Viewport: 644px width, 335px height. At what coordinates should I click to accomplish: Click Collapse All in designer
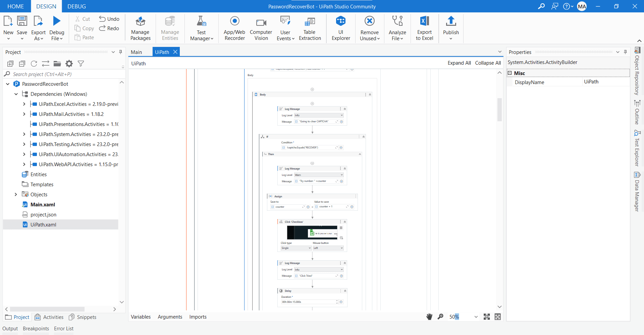point(488,63)
